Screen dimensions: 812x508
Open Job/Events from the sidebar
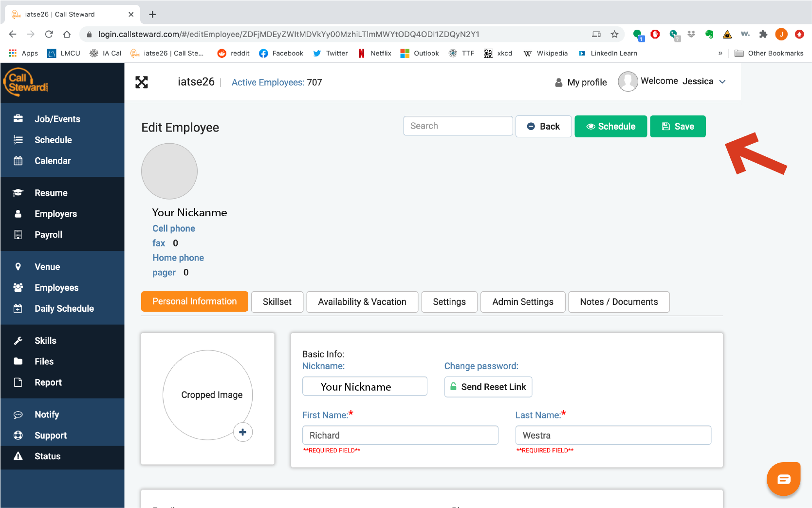click(x=57, y=119)
